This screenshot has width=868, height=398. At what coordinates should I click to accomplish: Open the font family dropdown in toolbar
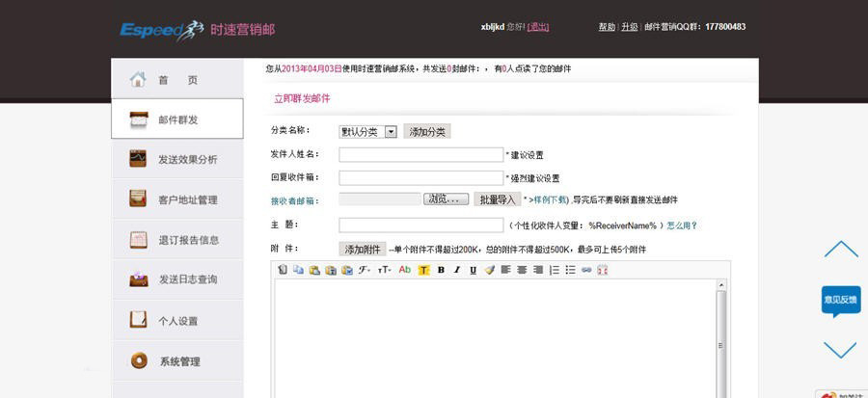click(x=365, y=271)
